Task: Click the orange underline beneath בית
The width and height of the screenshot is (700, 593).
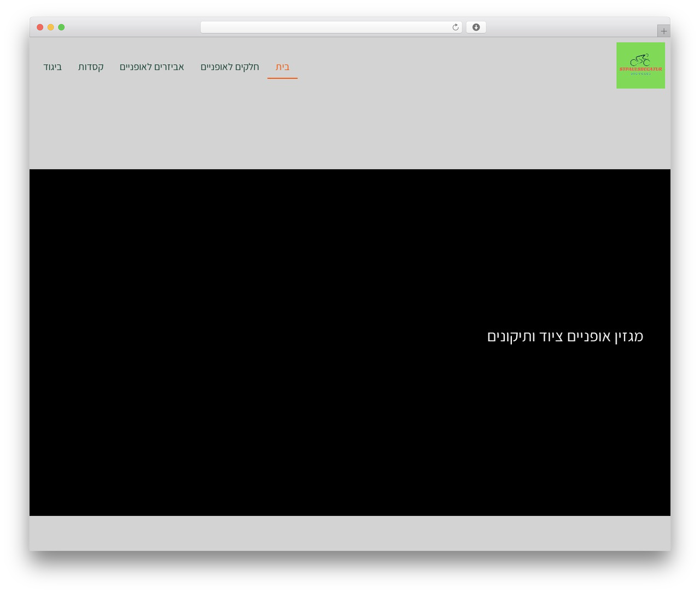Action: point(282,78)
